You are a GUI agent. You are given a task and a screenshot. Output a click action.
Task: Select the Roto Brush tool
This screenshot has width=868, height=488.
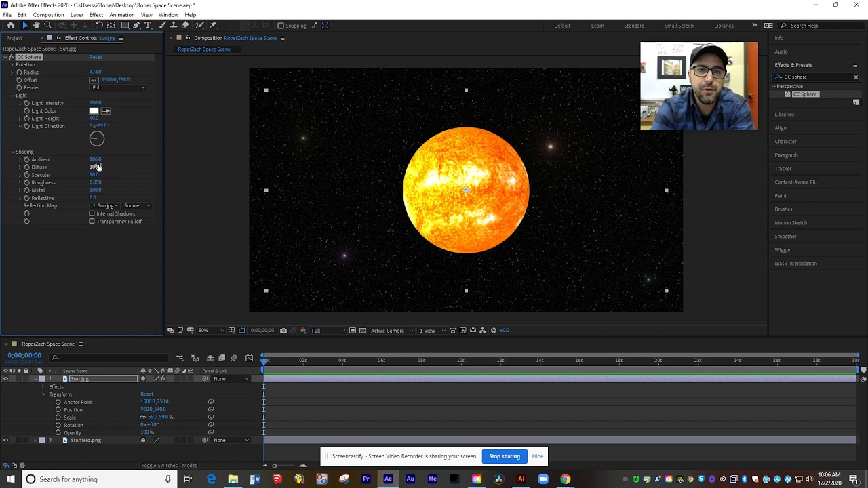(199, 26)
